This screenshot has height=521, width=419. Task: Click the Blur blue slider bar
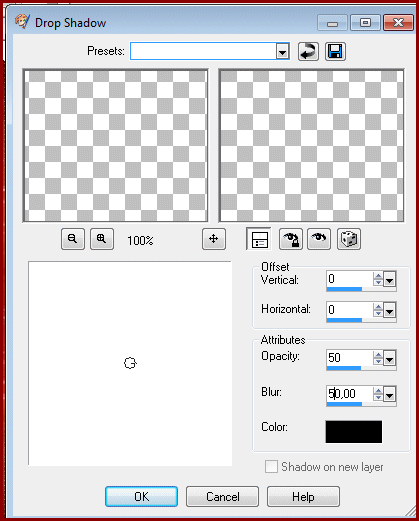coord(344,404)
